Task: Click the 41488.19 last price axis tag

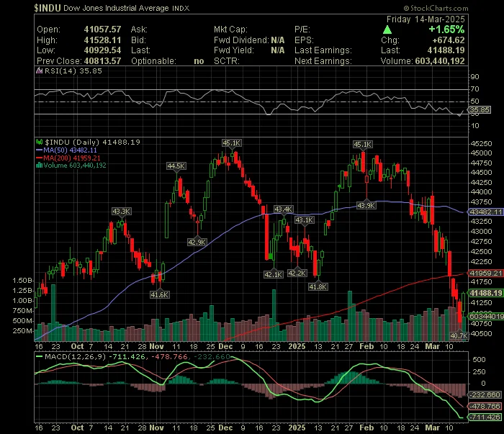Action: (486, 293)
